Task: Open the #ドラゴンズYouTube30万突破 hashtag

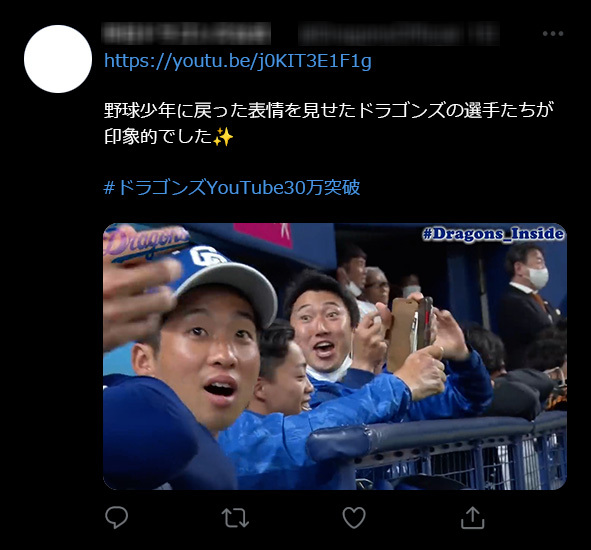Action: (232, 187)
